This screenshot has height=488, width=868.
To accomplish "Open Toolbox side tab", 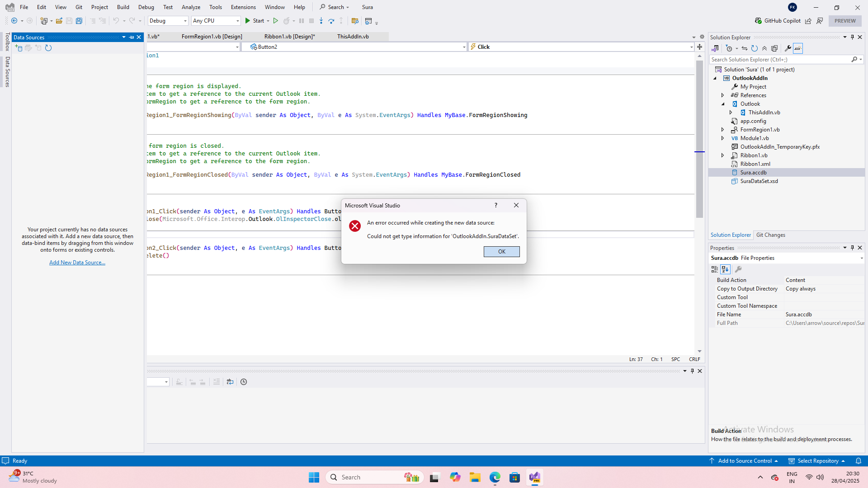I will tap(7, 42).
